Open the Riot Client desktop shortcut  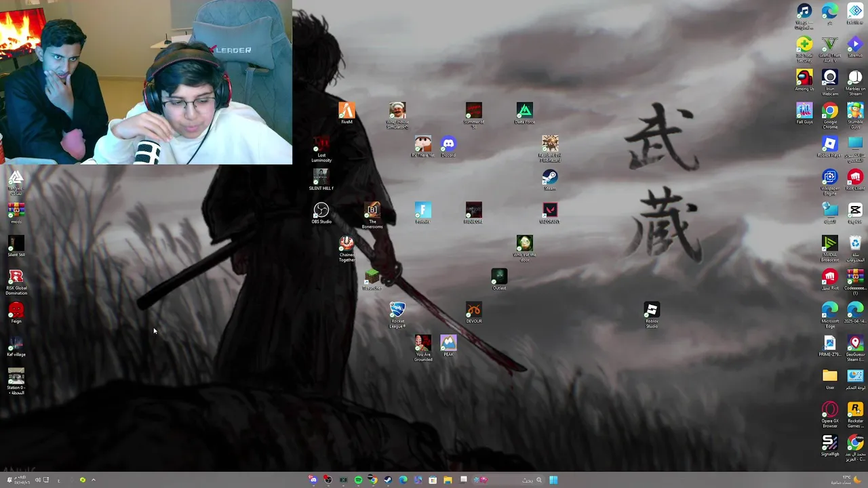855,180
